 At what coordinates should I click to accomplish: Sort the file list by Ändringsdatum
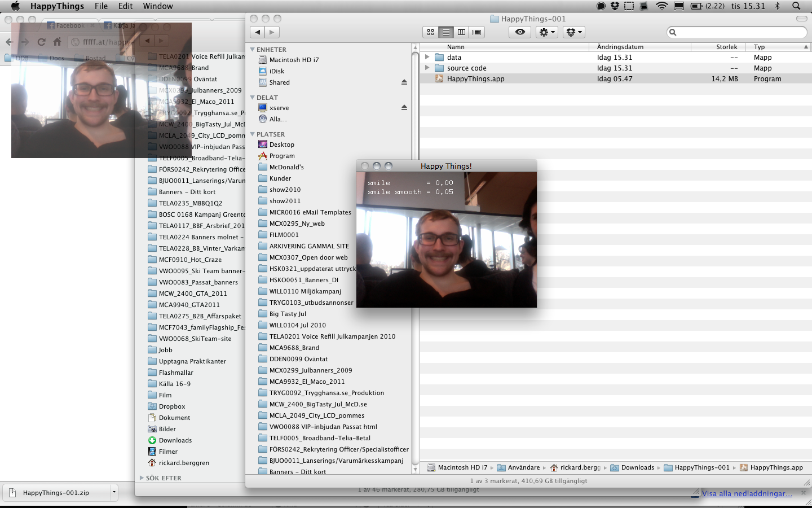620,47
